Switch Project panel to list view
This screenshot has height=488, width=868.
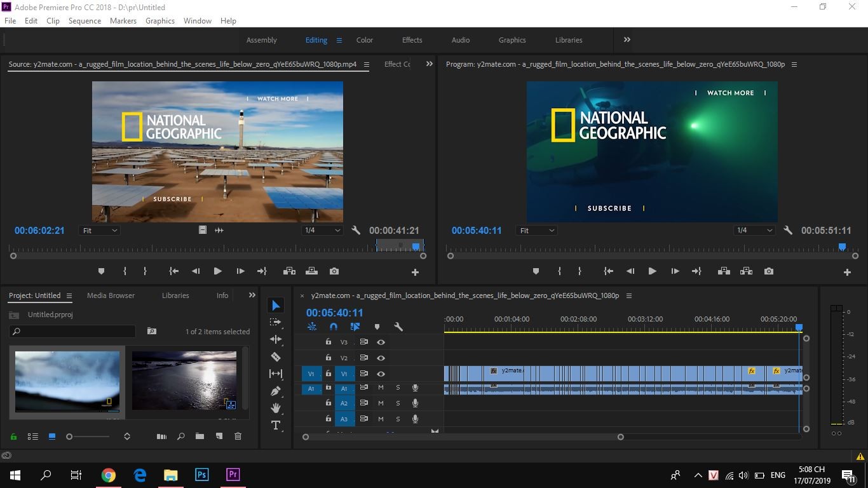click(33, 437)
